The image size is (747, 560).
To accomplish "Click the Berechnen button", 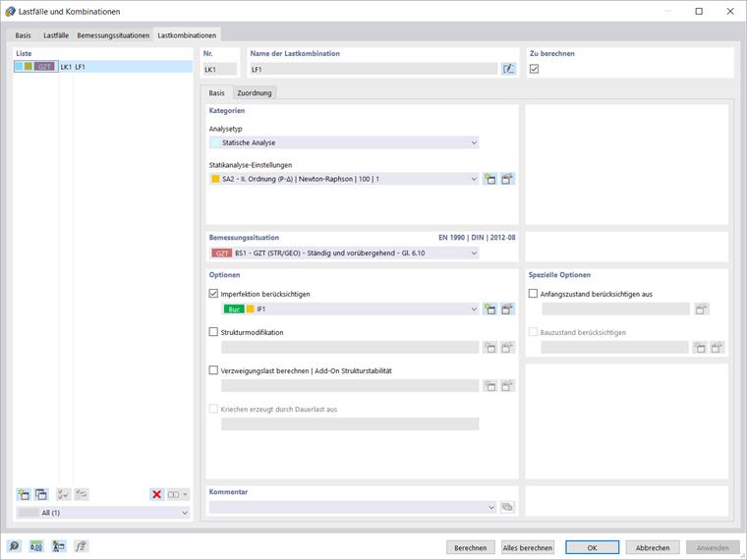I will point(470,547).
